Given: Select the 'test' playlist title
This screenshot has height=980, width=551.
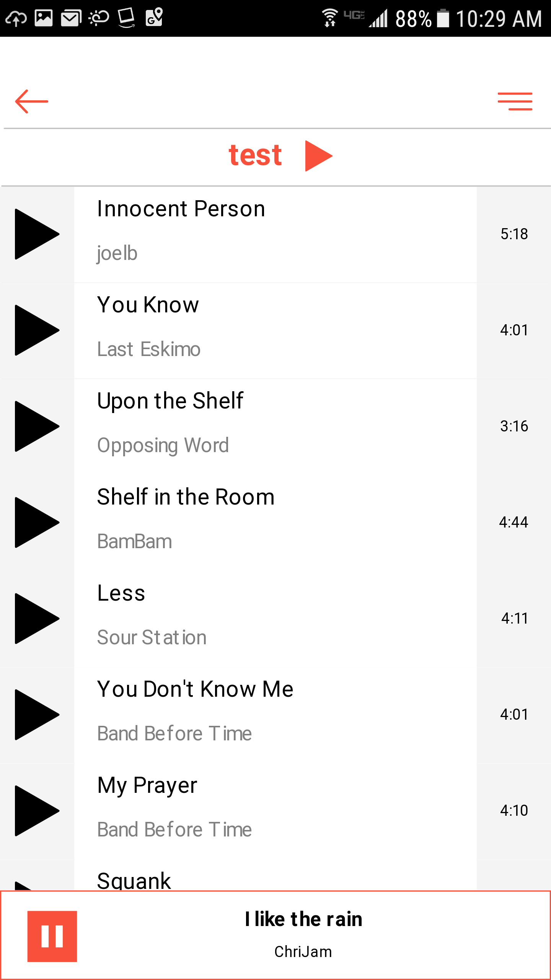Looking at the screenshot, I should pyautogui.click(x=255, y=156).
